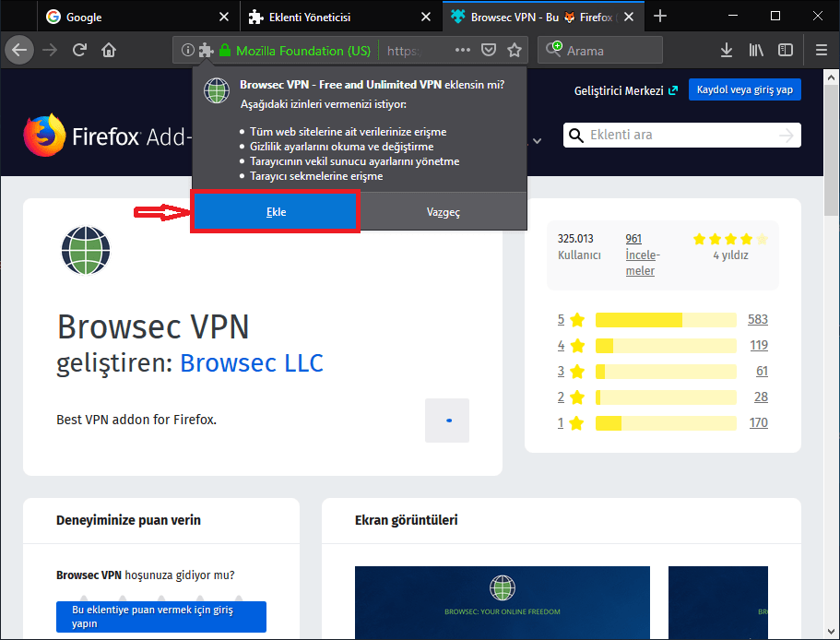The height and width of the screenshot is (640, 840).
Task: Open the 28 two-star reviews count
Action: coord(761,397)
